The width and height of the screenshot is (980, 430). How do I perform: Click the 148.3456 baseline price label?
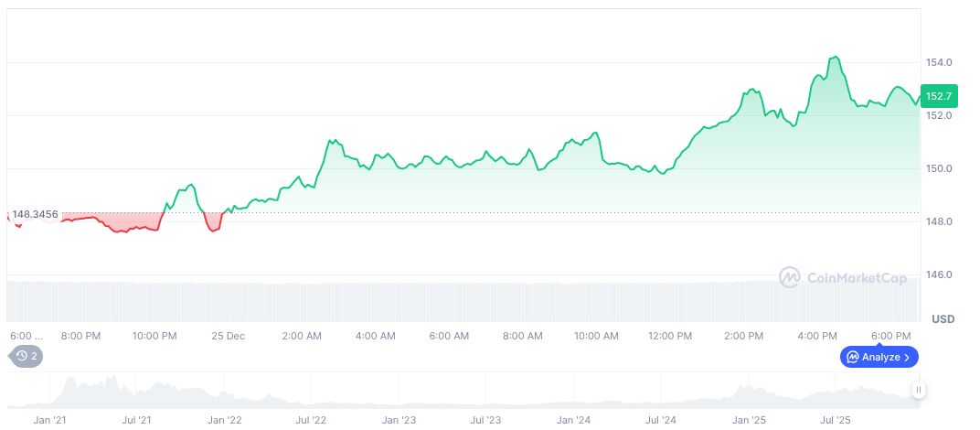coord(35,214)
